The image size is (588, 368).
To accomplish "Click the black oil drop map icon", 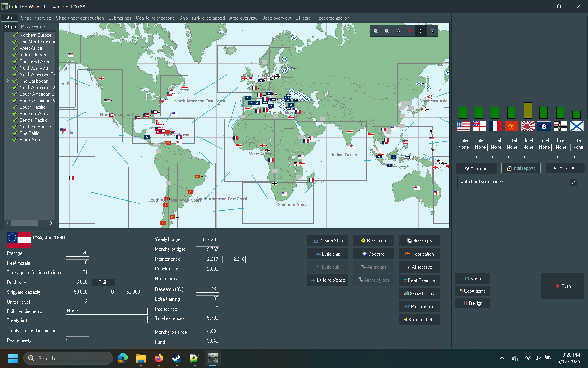I will click(398, 31).
